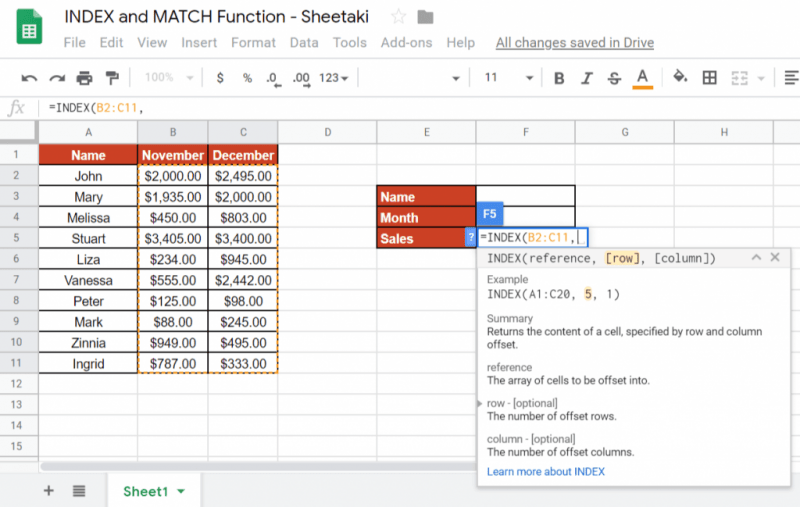
Task: Apply percent format icon
Action: click(x=247, y=78)
